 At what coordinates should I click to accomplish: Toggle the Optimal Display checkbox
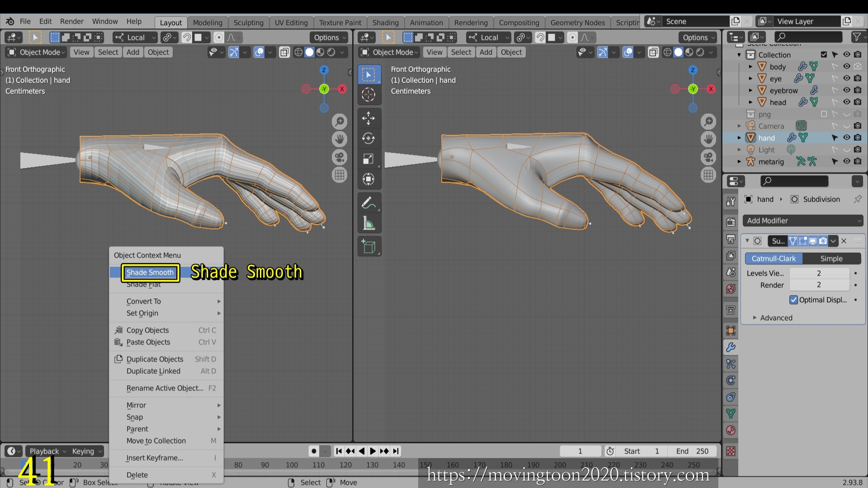(794, 300)
